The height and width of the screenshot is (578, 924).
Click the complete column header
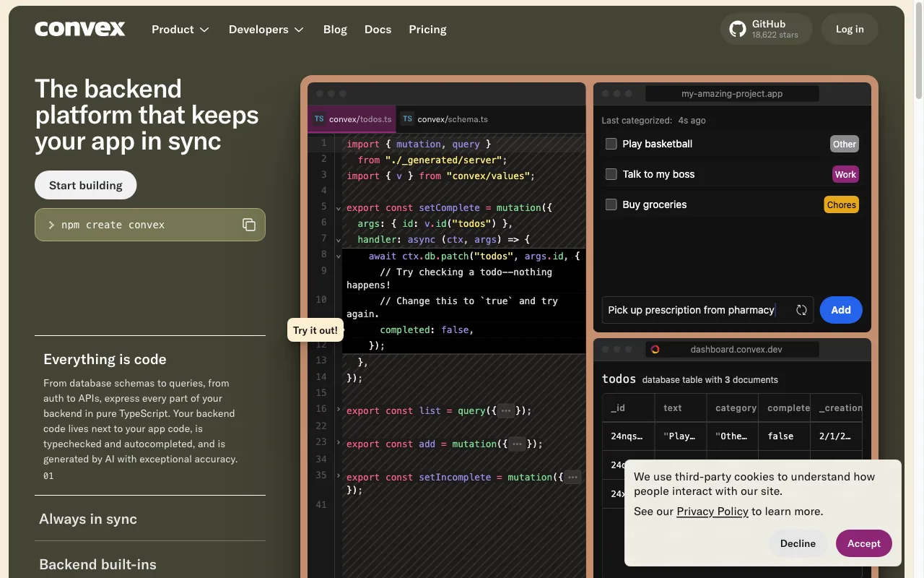coord(784,408)
